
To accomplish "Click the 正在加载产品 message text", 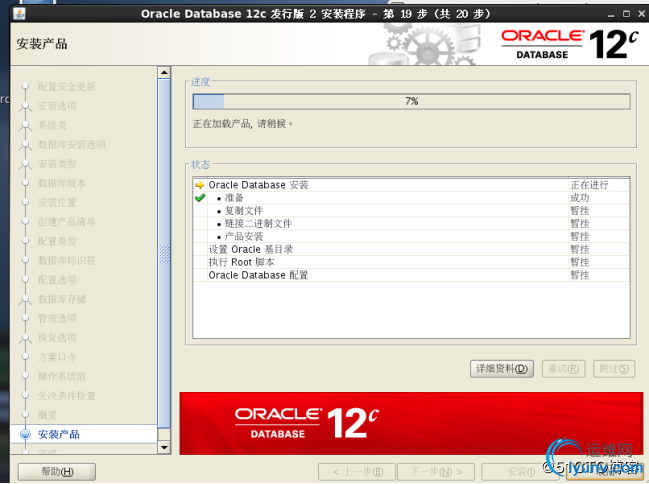I will pos(243,124).
